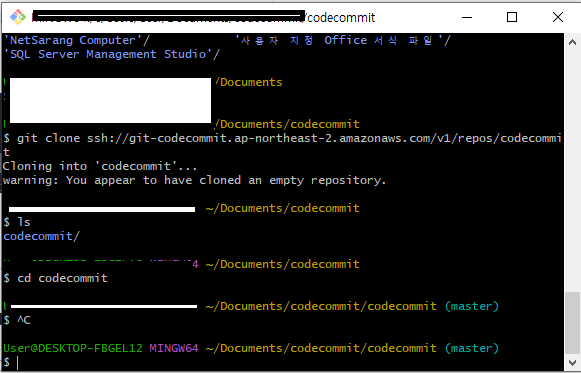Viewport: 581px width, 373px height.
Task: Click the User@DESKTOP-FBGEL12 prompt text
Action: (x=73, y=348)
